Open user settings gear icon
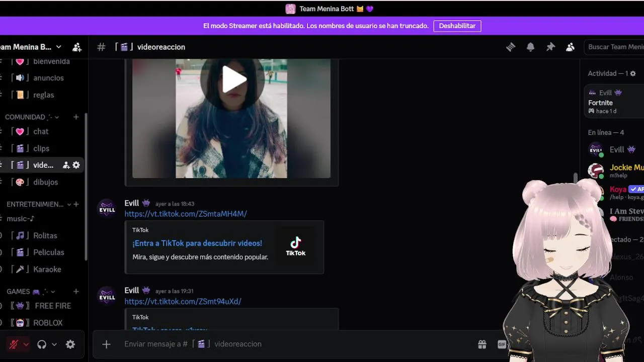This screenshot has height=362, width=644. tap(70, 344)
